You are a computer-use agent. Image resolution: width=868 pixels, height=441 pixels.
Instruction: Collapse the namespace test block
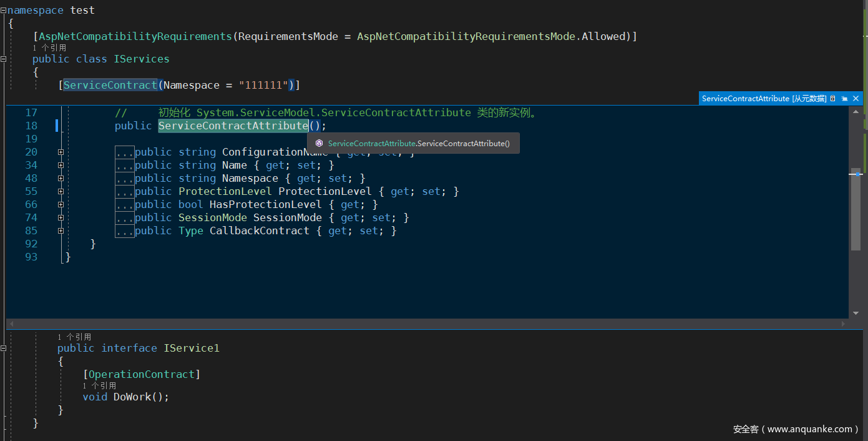point(4,11)
